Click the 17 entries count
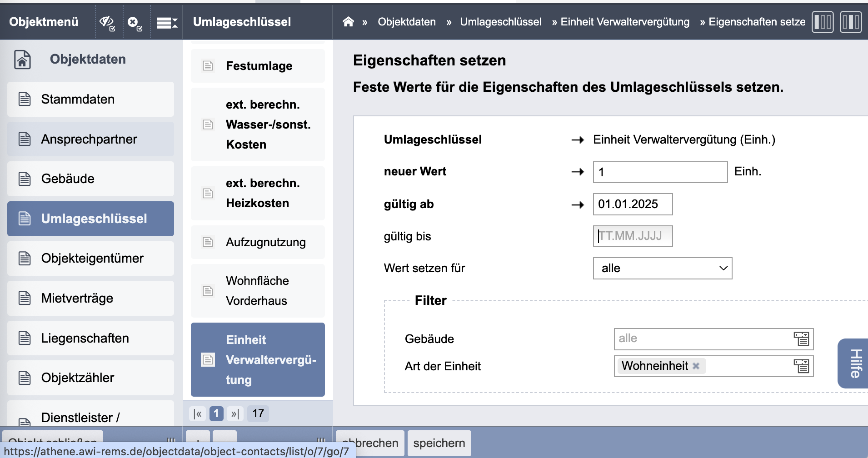This screenshot has width=868, height=458. (x=258, y=413)
